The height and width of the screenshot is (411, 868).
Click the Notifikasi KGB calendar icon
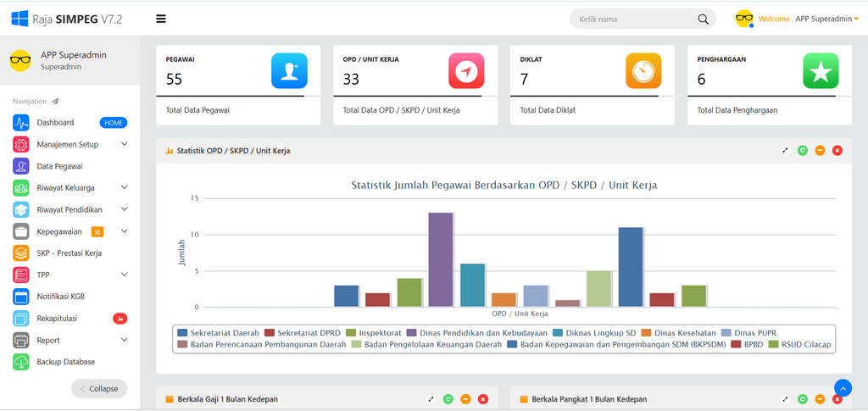click(21, 297)
